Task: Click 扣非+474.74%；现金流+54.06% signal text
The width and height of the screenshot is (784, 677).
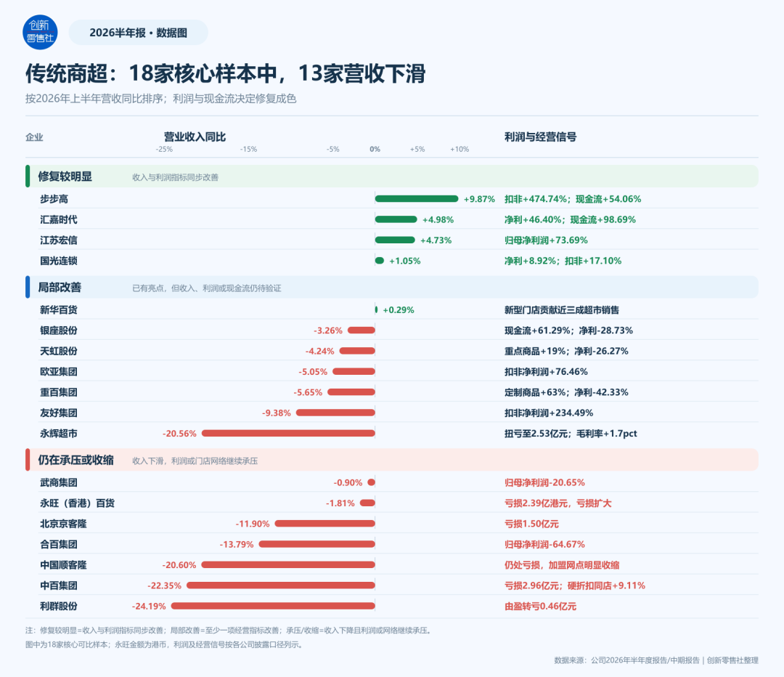Action: pyautogui.click(x=573, y=199)
